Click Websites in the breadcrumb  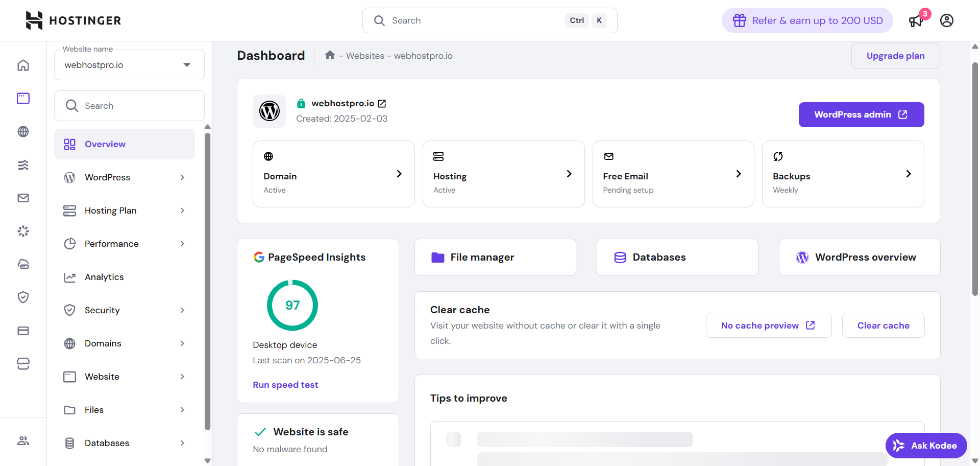[365, 56]
